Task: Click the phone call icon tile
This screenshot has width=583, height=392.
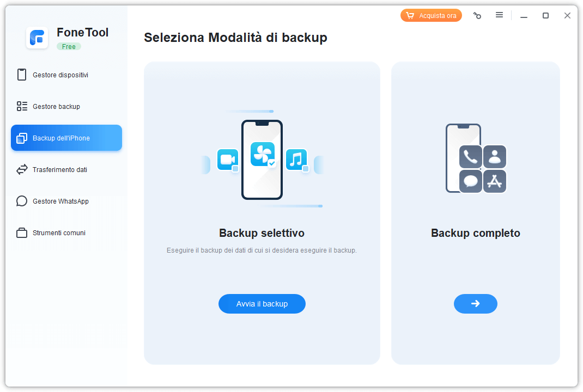Action: click(x=470, y=157)
